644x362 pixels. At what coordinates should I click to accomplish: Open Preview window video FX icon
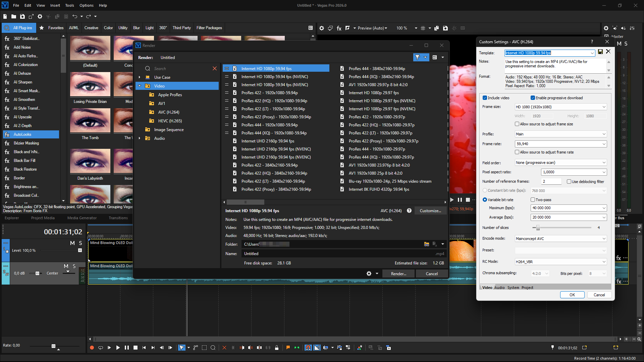[x=339, y=28]
